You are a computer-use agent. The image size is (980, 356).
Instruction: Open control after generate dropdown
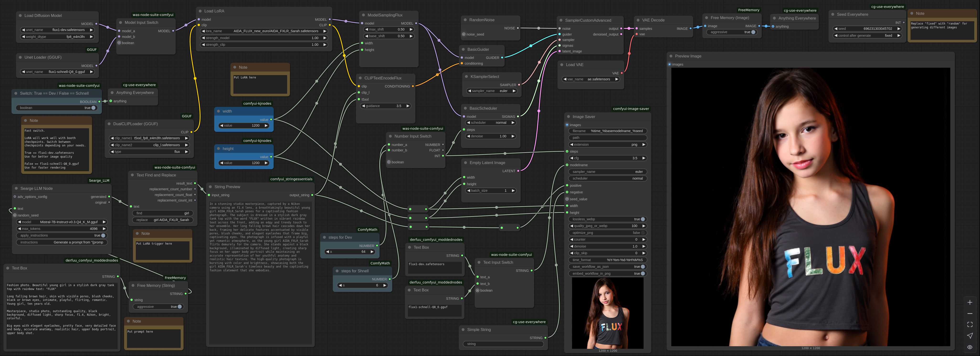click(x=867, y=36)
